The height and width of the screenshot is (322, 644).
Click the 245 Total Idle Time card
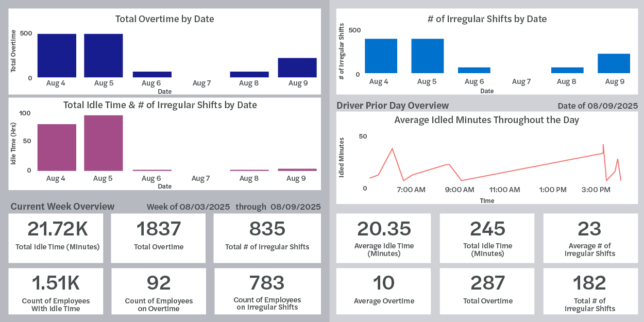click(487, 238)
